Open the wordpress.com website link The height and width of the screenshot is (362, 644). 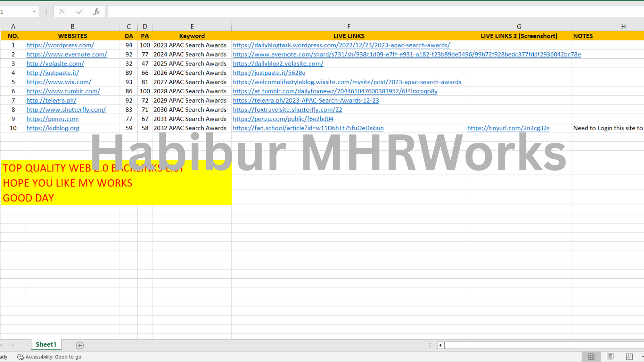[60, 45]
